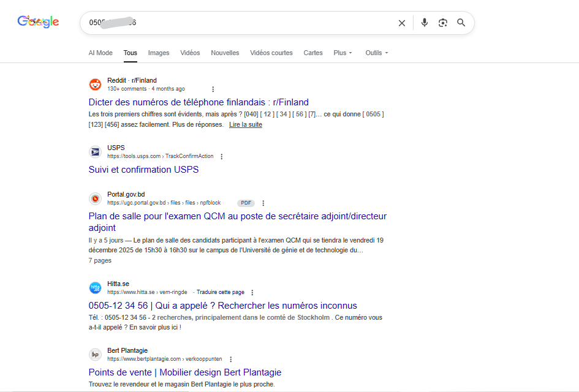Viewport: 579px width, 392px height.
Task: Click Traduire cette page link
Action: [x=220, y=292]
